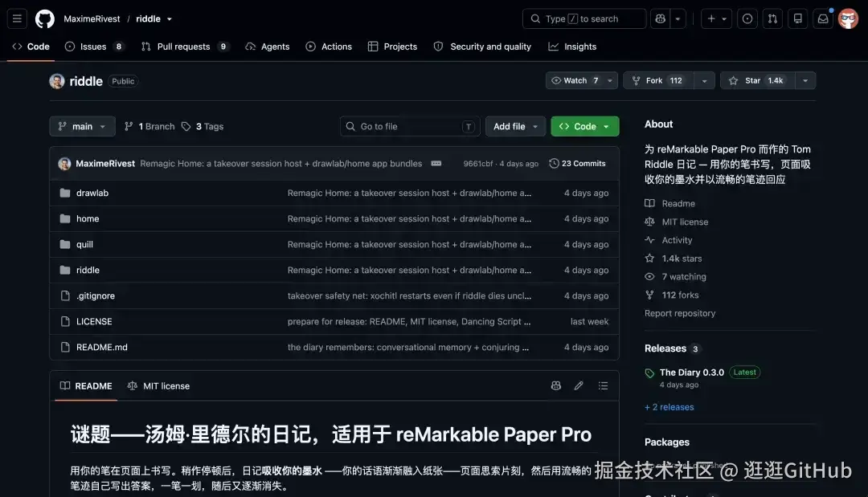Screen dimensions: 868x497
Task: Show README outline list icon
Action: click(x=603, y=386)
